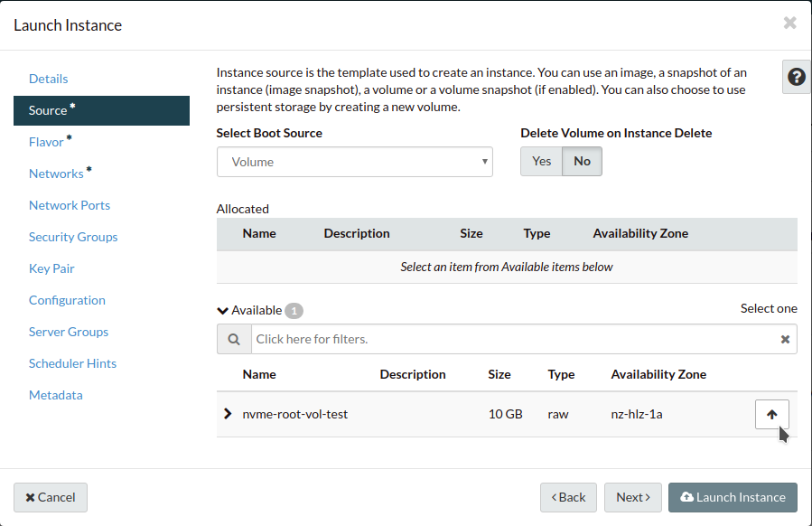
Task: Open the Details step
Action: click(x=49, y=79)
